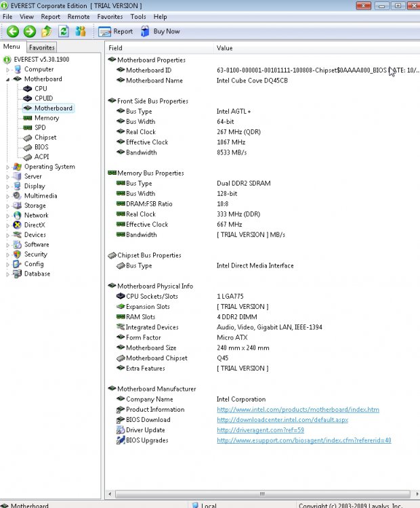
Task: Select the SPD tree item
Action: 40,127
